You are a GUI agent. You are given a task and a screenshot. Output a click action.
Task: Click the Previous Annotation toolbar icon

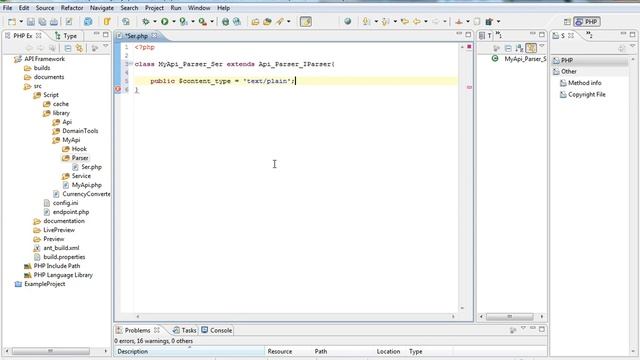tap(385, 22)
